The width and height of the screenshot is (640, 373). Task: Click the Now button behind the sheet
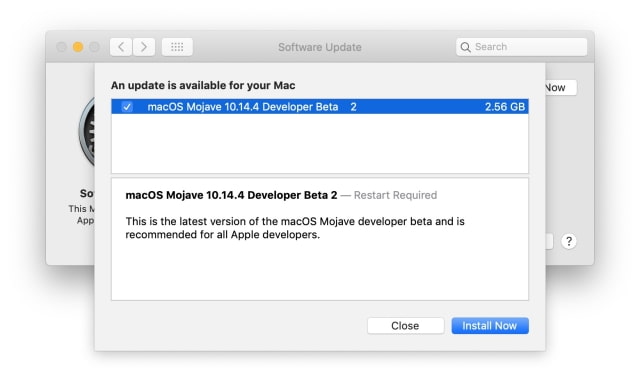coord(561,87)
